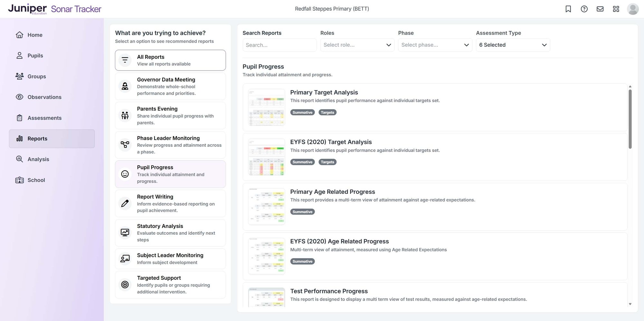This screenshot has height=321, width=644.
Task: Click the bookmark icon in top bar
Action: pos(568,9)
